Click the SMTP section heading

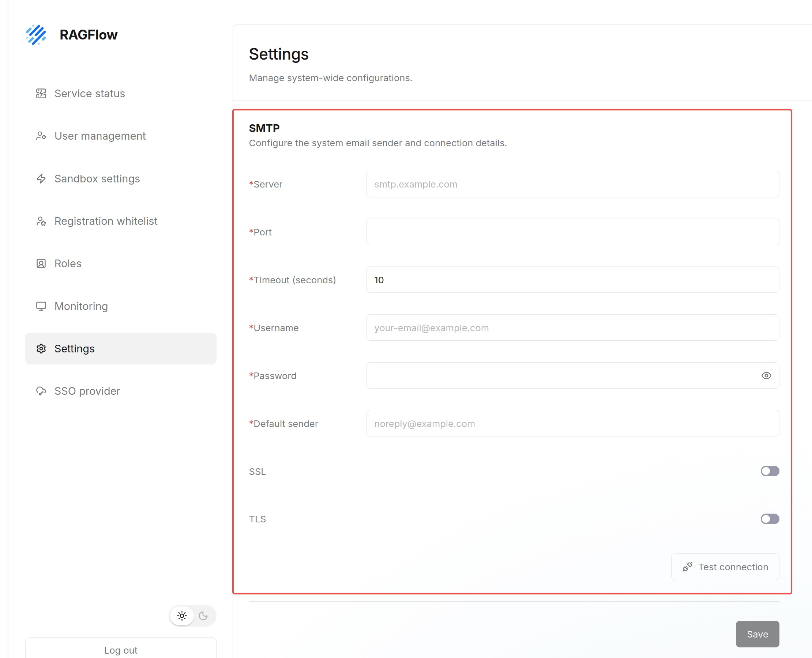coord(264,128)
